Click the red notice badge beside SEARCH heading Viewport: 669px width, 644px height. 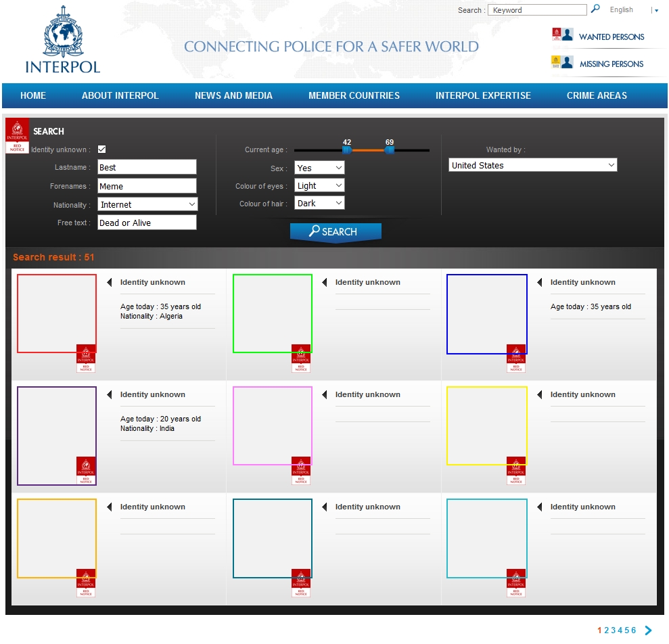(17, 136)
